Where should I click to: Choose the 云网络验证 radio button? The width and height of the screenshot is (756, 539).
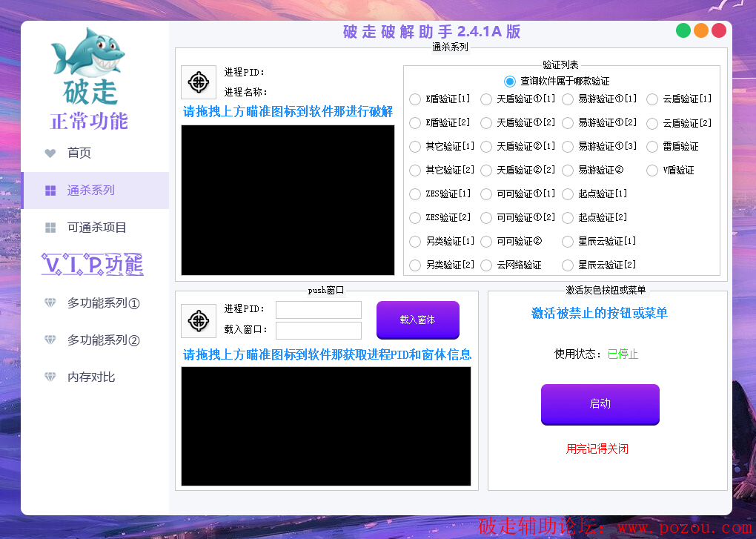[x=486, y=265]
